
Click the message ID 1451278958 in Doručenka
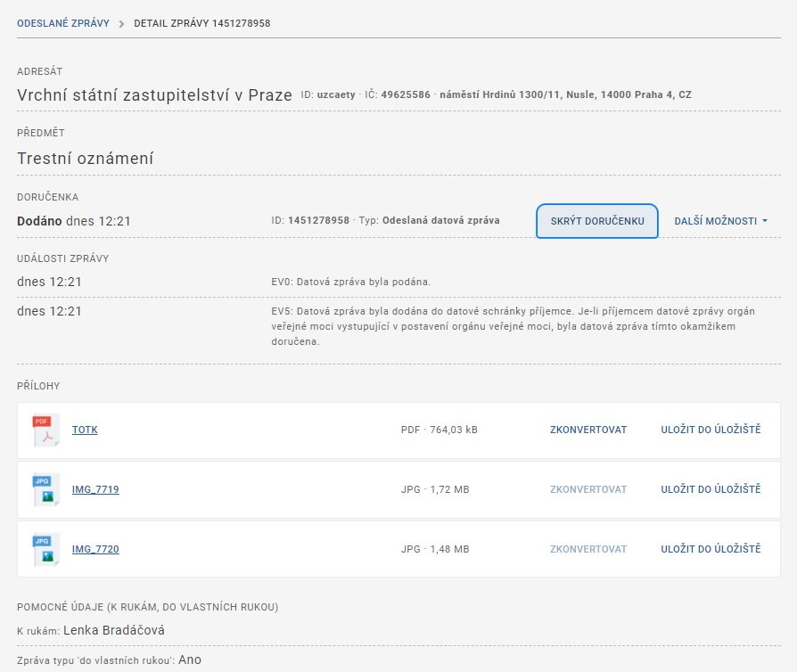(318, 220)
